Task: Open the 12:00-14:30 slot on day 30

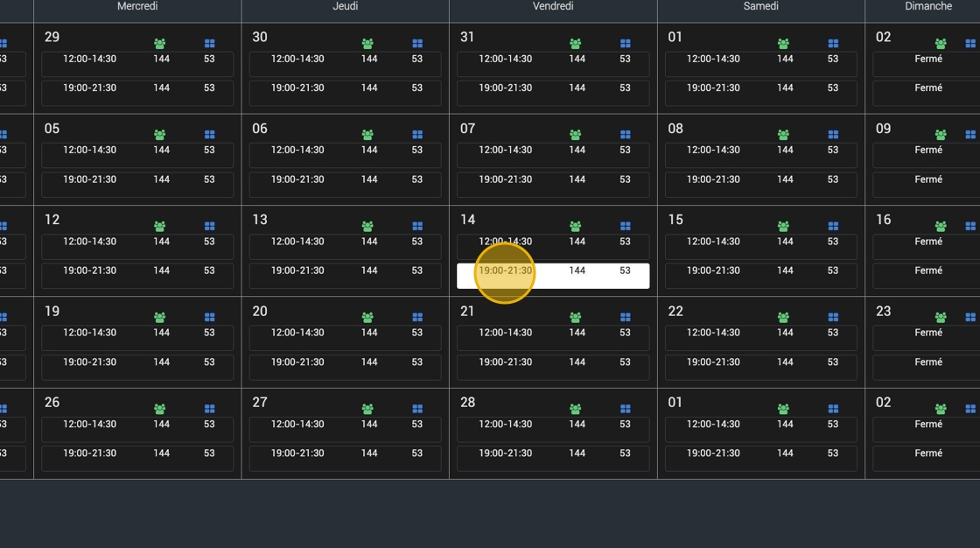Action: (x=345, y=65)
